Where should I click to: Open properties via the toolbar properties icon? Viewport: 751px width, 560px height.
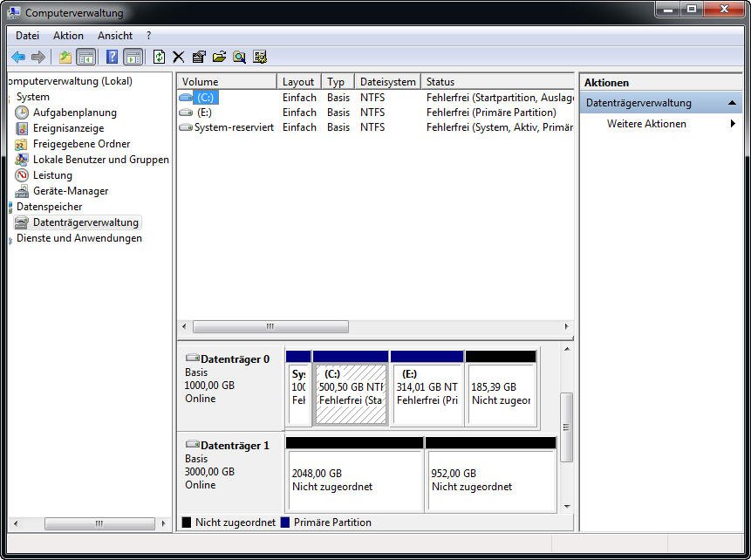click(199, 58)
